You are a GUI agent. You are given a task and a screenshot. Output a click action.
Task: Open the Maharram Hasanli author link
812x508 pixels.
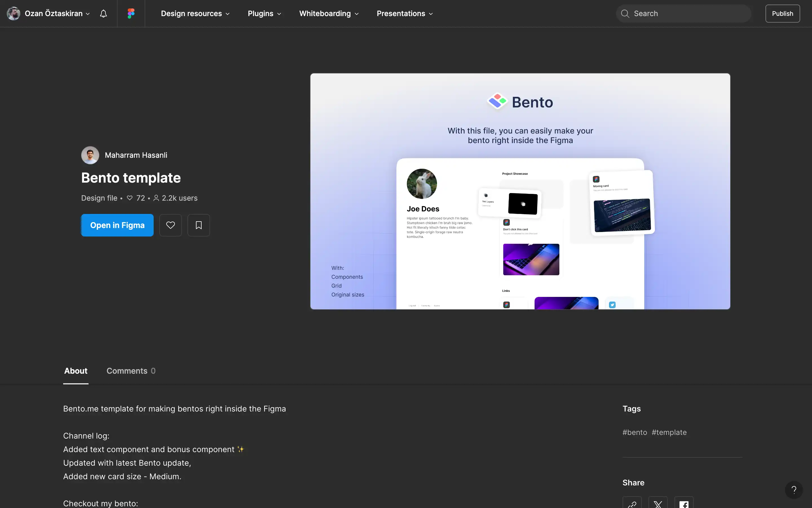(136, 155)
